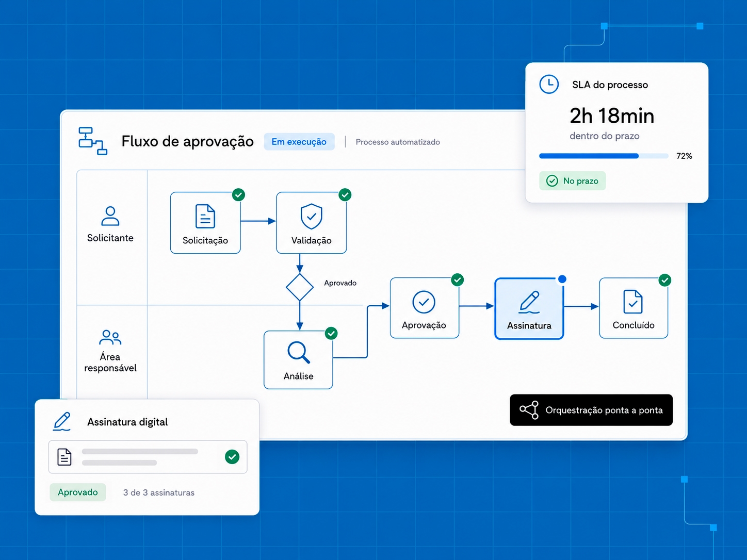This screenshot has width=747, height=560.
Task: Click green check in signature document row
Action: 232,457
